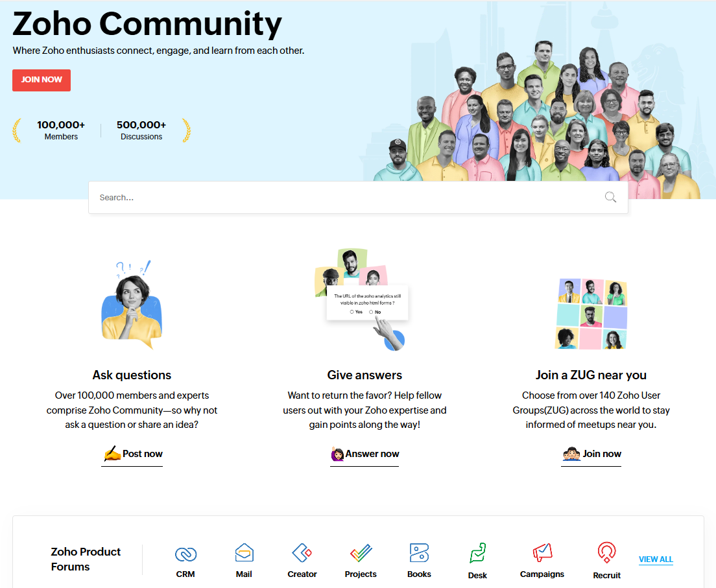Click the Give answers poll illustration
The width and height of the screenshot is (716, 588).
click(361, 300)
